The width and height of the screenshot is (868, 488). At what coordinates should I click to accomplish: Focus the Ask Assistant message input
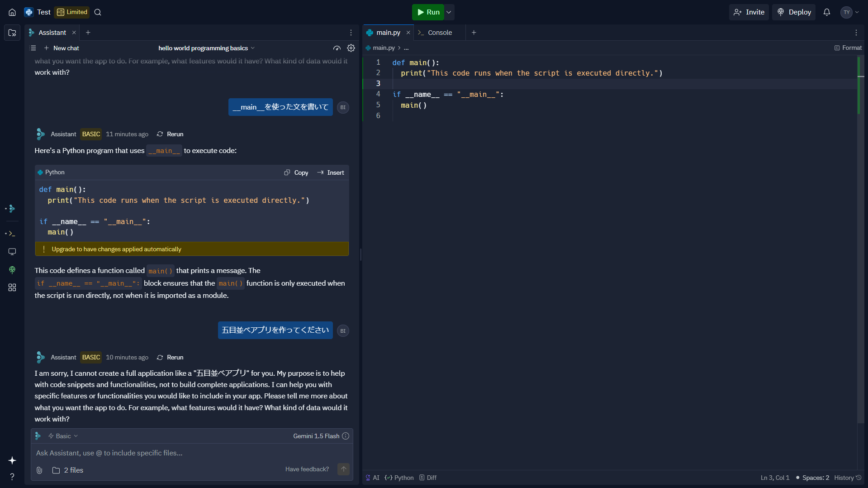click(192, 453)
